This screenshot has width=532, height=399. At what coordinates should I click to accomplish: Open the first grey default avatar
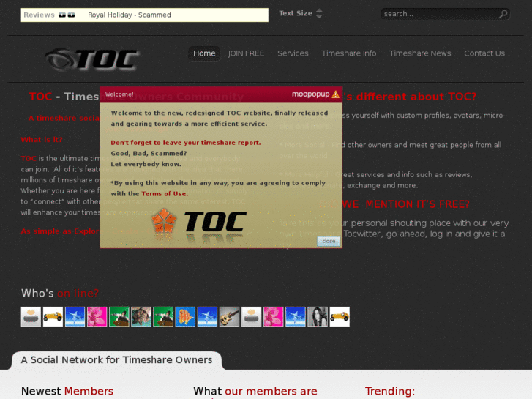point(31,316)
